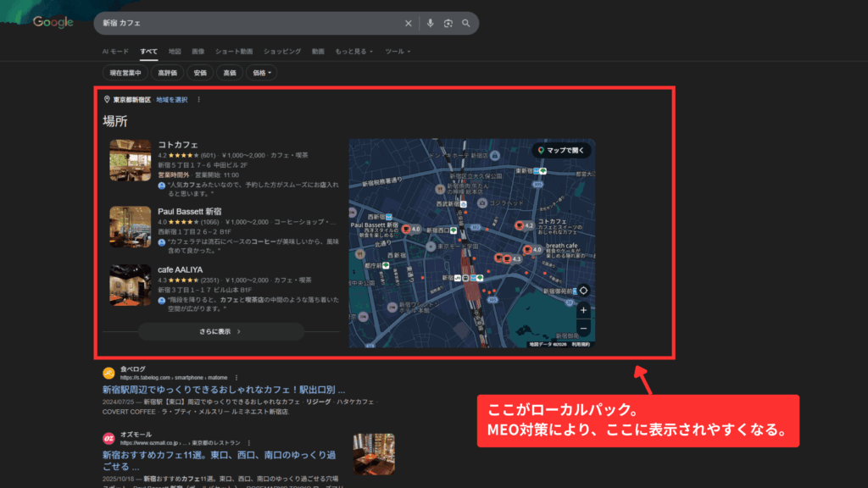Click the magnifying glass search icon
This screenshot has height=488, width=868.
click(465, 24)
